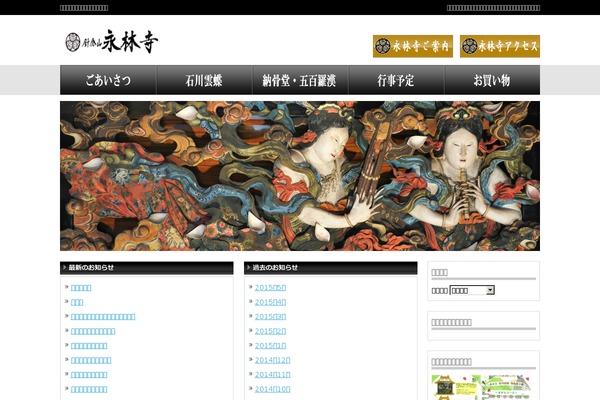Viewport: 600px width, 400px height.
Task: Open the 2014 month 10 archive link
Action: click(x=272, y=389)
